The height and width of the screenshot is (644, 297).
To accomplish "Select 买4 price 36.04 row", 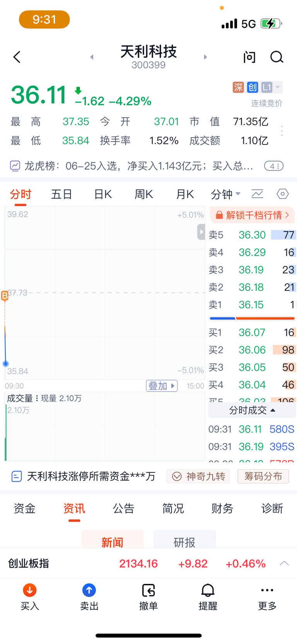I will [252, 385].
